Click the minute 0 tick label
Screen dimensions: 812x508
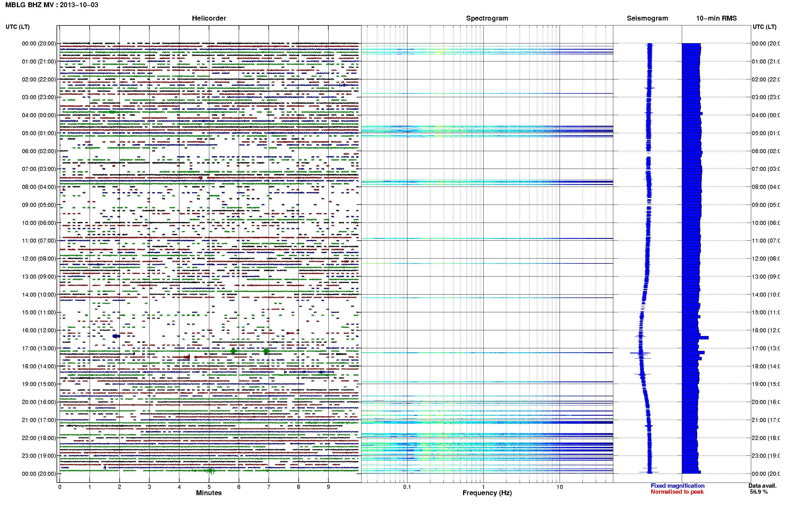click(x=60, y=487)
